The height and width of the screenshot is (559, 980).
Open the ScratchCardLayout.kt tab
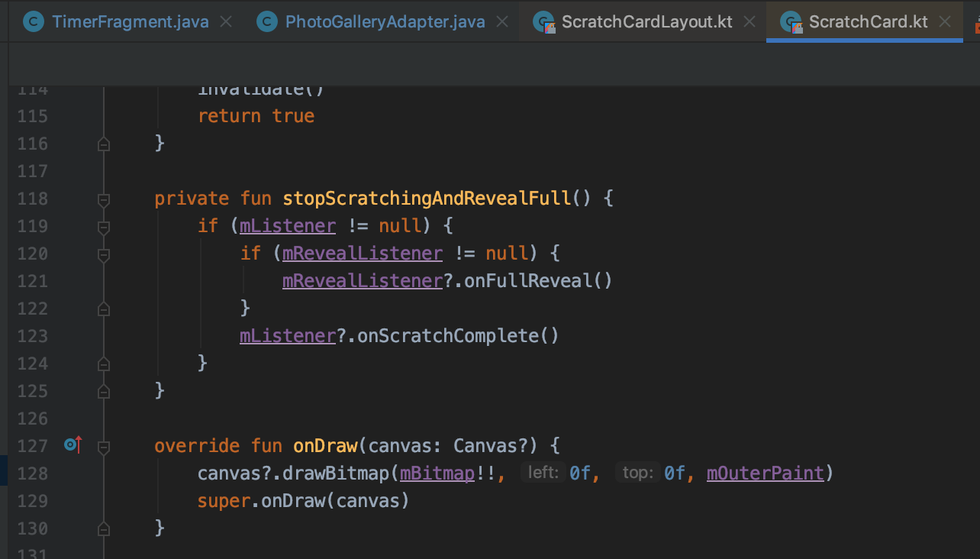pyautogui.click(x=646, y=21)
